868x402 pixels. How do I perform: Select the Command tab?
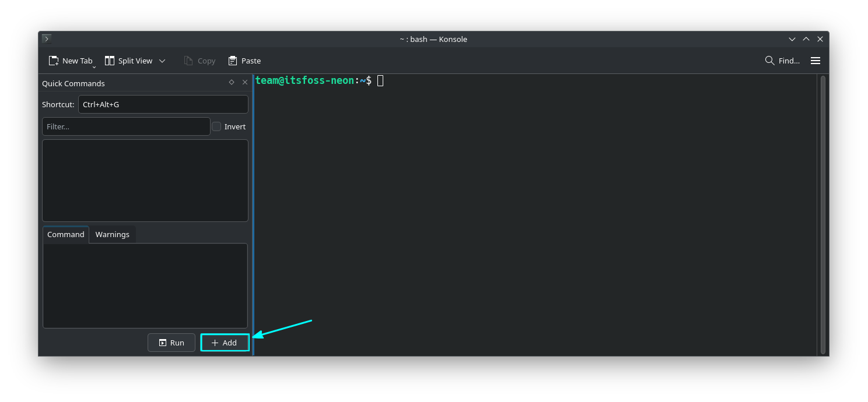(65, 234)
